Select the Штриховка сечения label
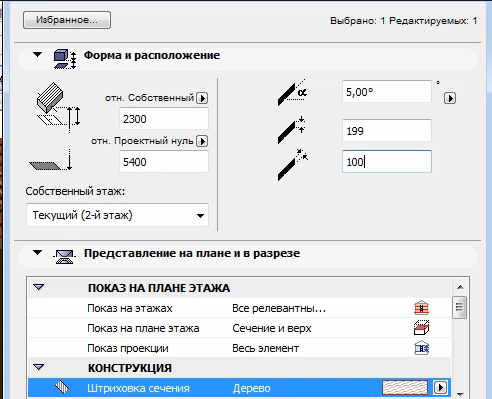The height and width of the screenshot is (399, 492). tap(138, 388)
